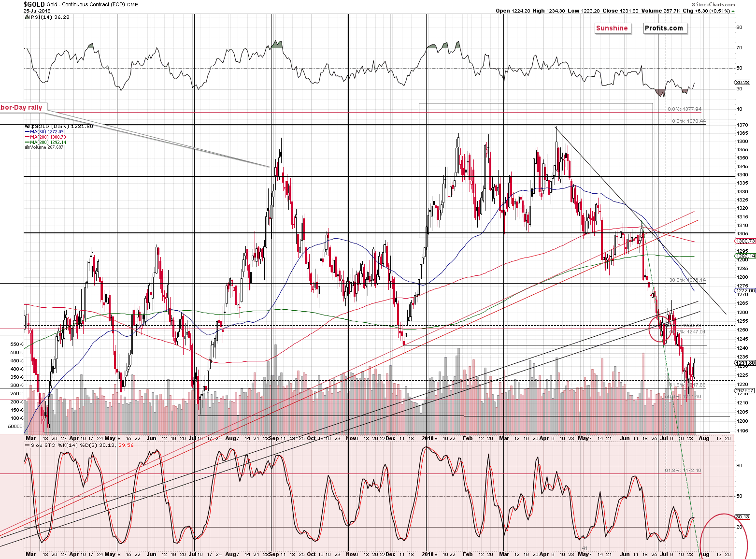This screenshot has height=559, width=756.
Task: Click the 'Low 1223.20' header value
Action: pos(583,11)
